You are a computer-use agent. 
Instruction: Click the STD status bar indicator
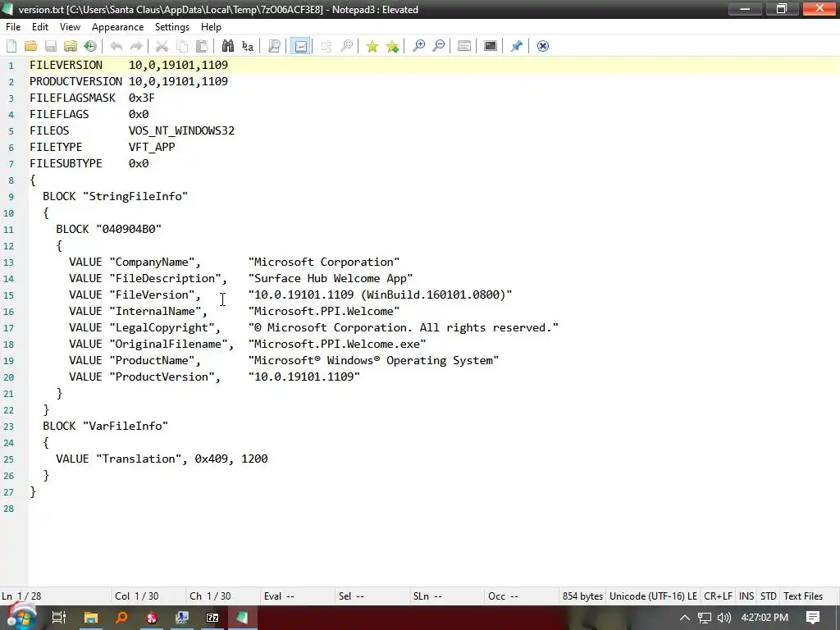[x=768, y=596]
